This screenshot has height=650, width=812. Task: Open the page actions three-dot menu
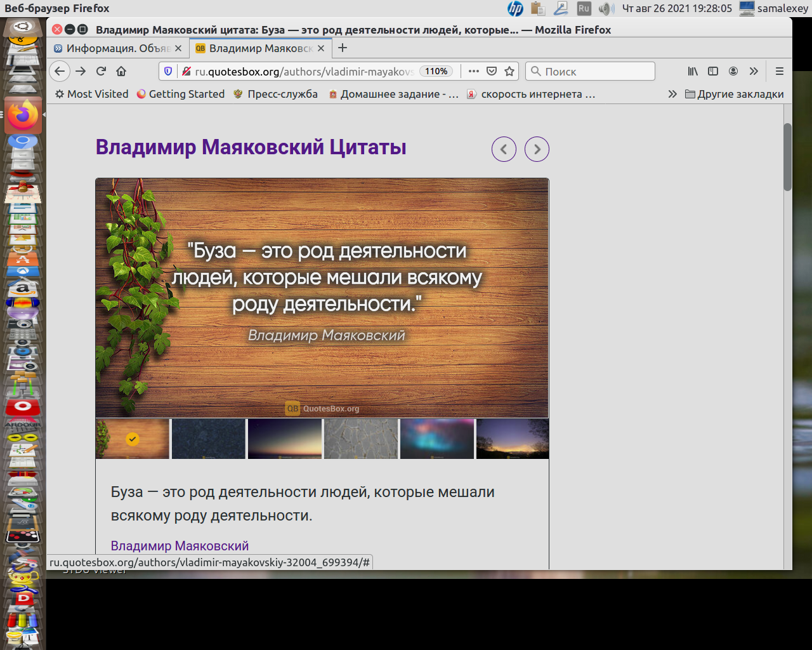tap(473, 71)
